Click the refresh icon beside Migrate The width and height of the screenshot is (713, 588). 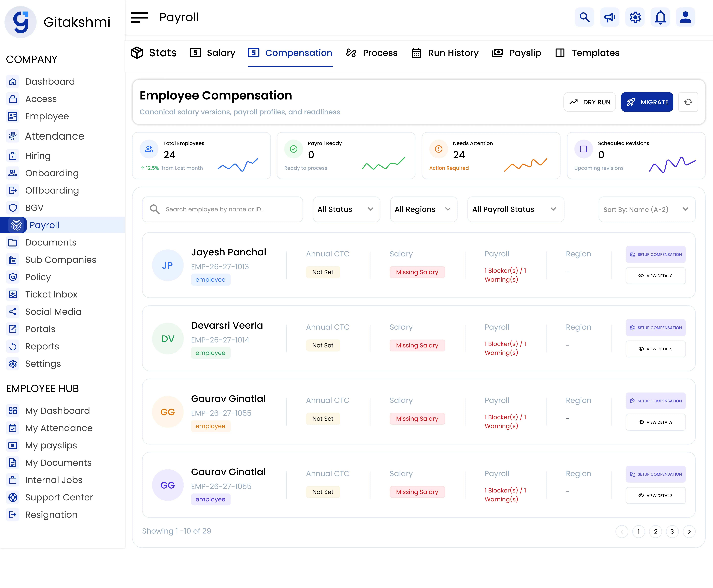(688, 102)
